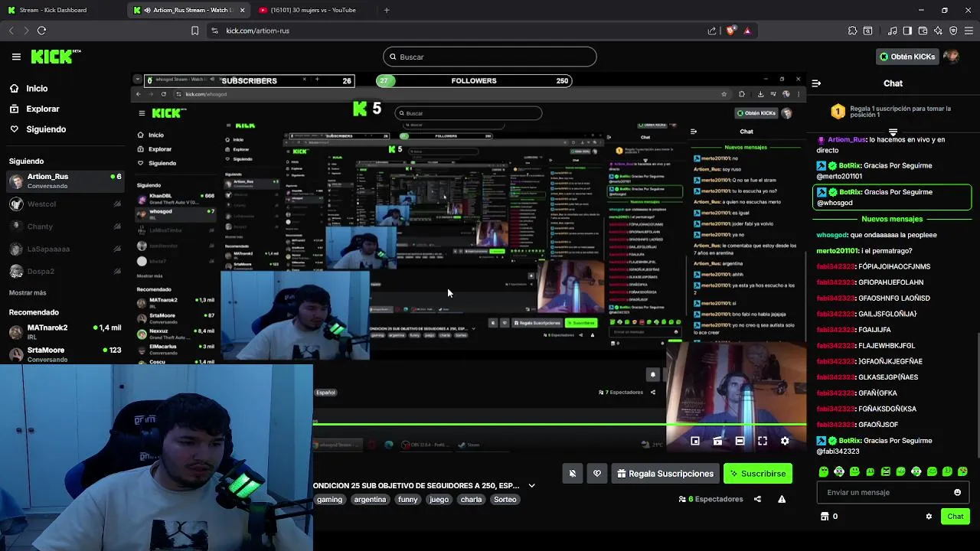Share the stream via share icon

tap(757, 500)
